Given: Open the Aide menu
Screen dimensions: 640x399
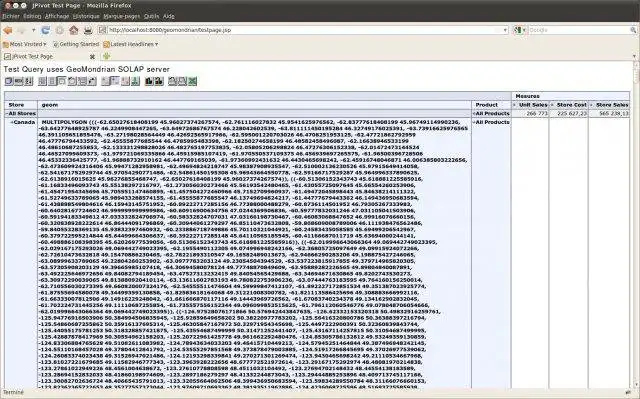Looking at the screenshot, I should (169, 16).
